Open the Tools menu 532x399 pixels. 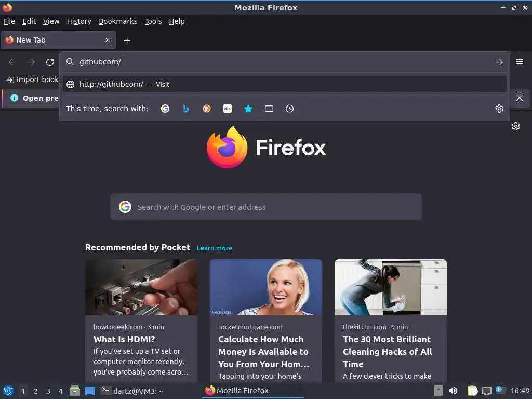pos(153,21)
